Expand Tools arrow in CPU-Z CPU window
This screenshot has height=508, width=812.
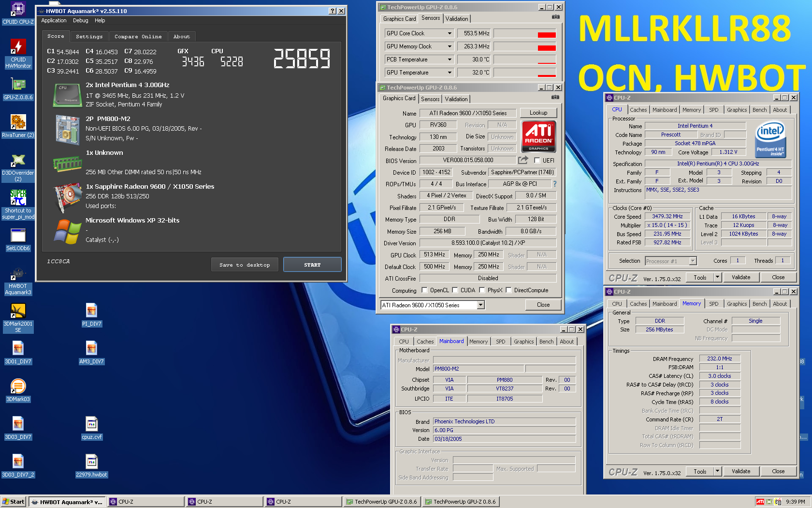tap(717, 277)
